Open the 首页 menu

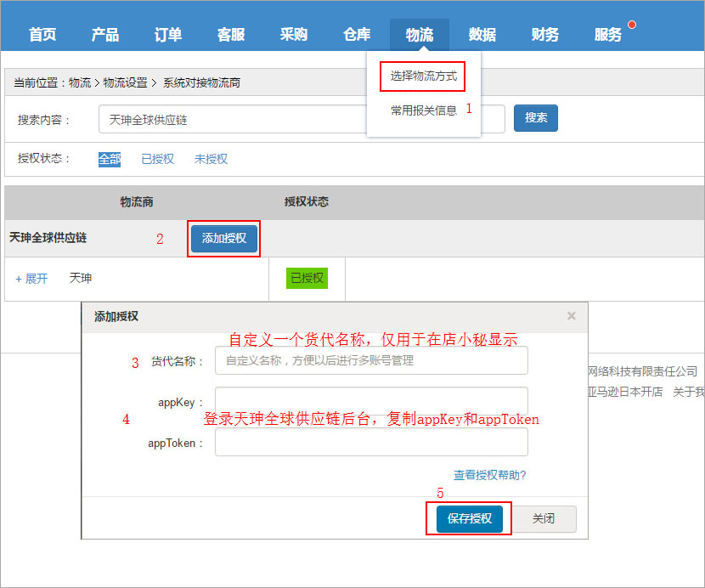coord(42,35)
